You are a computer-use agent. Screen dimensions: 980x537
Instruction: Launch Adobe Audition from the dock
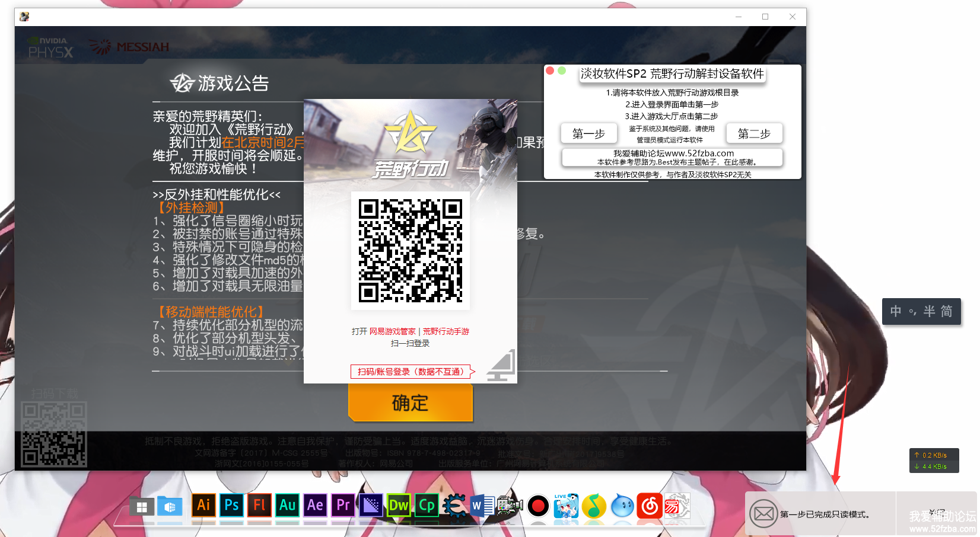pyautogui.click(x=288, y=505)
